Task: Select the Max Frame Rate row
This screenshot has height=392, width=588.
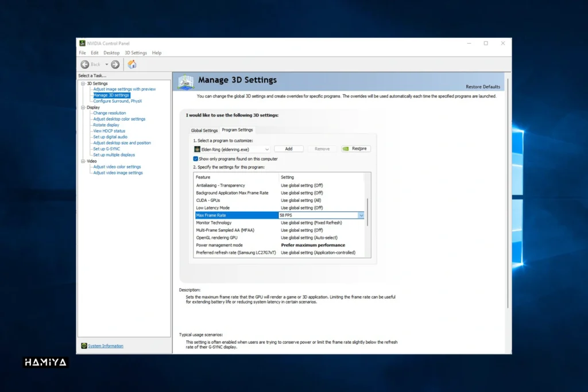Action: 280,215
